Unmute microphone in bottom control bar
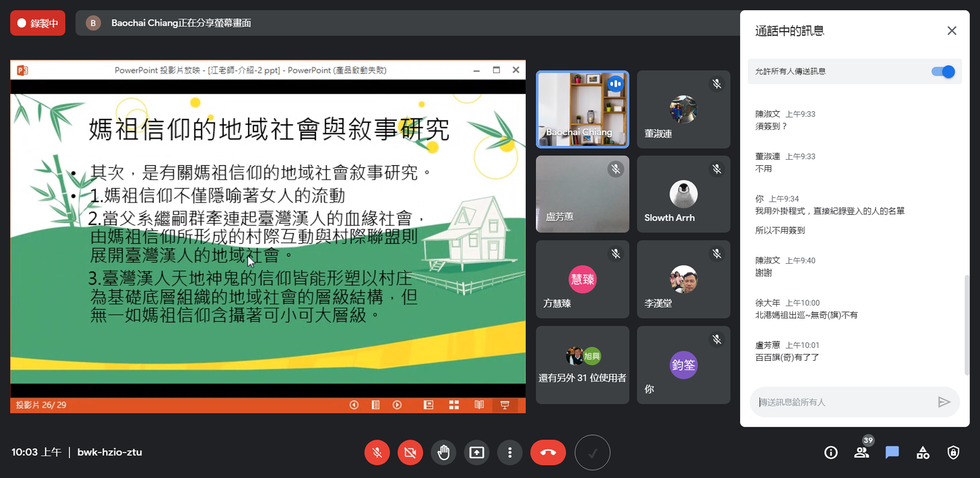 (x=377, y=452)
